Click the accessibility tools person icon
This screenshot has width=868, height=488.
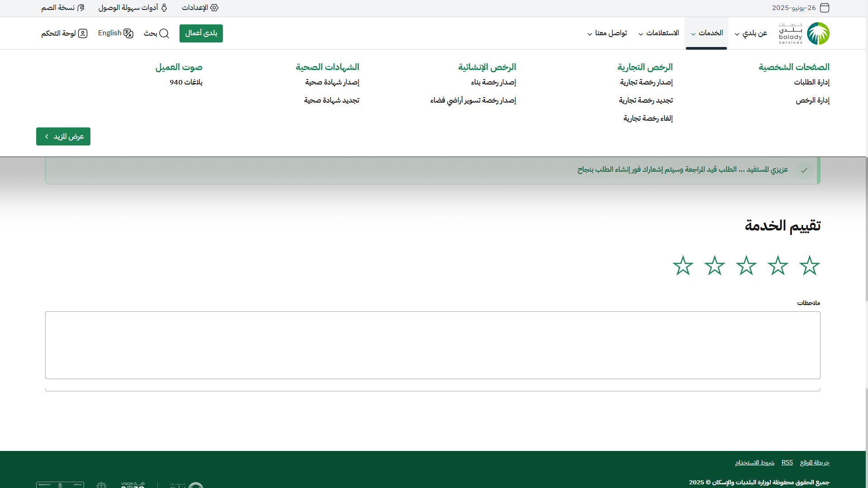tap(164, 8)
